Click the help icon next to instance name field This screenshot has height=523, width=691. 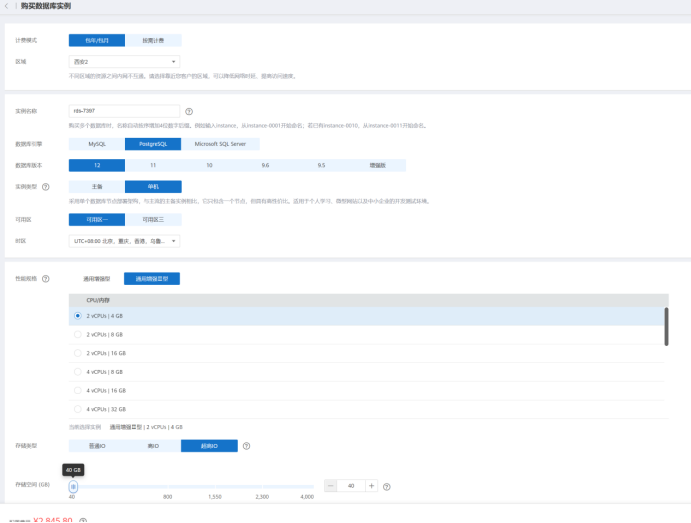189,111
